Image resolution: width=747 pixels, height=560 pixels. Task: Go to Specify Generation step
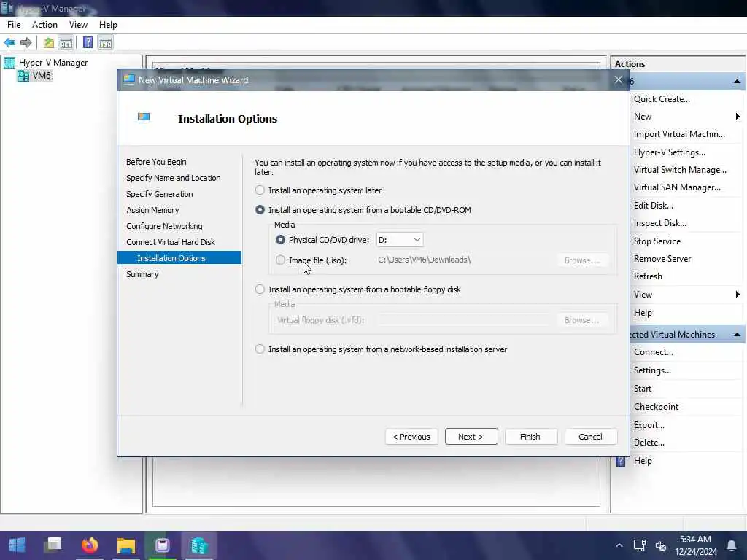[160, 194]
